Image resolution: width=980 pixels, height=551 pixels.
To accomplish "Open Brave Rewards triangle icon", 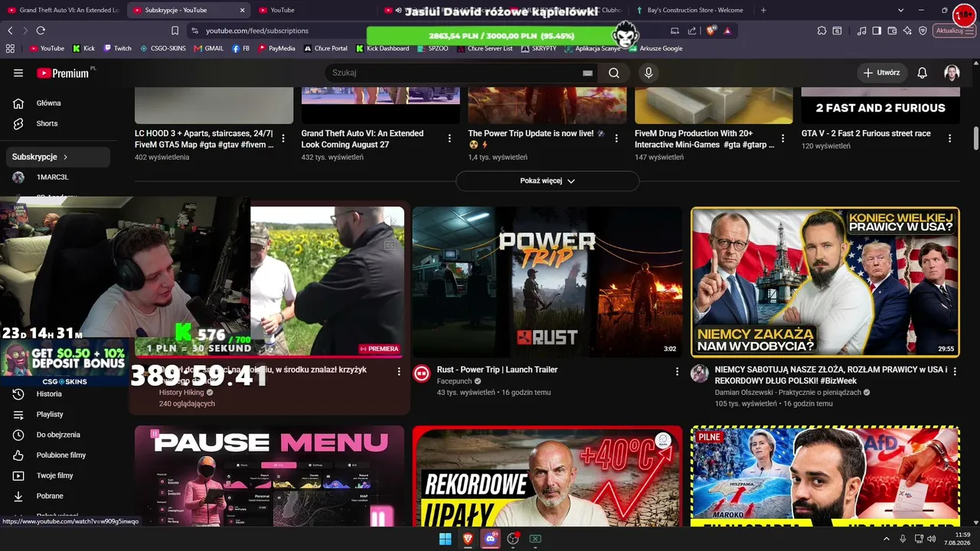I will pos(727,31).
